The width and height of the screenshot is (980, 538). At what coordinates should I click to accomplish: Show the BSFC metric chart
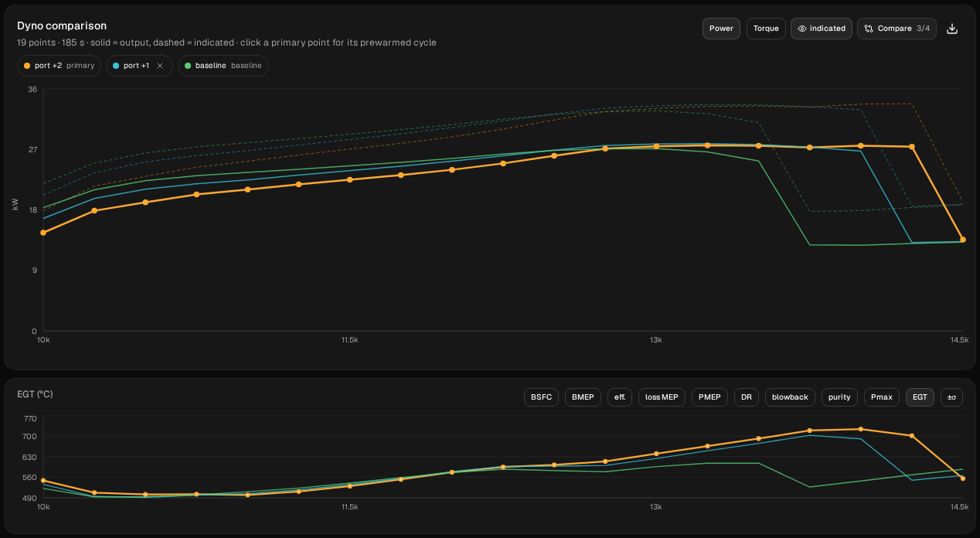coord(541,397)
